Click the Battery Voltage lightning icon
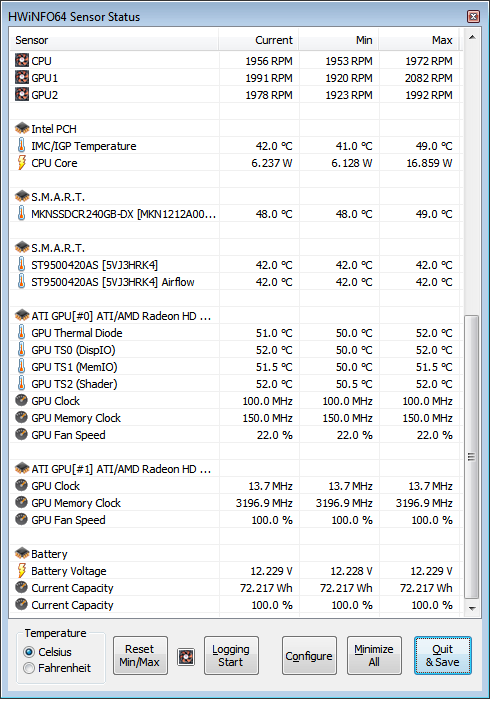This screenshot has width=491, height=701. (x=21, y=570)
